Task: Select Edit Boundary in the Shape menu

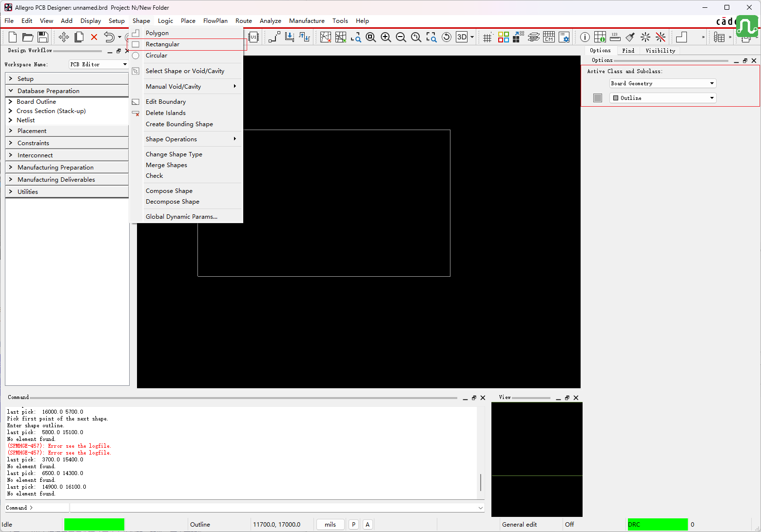Action: click(186, 102)
